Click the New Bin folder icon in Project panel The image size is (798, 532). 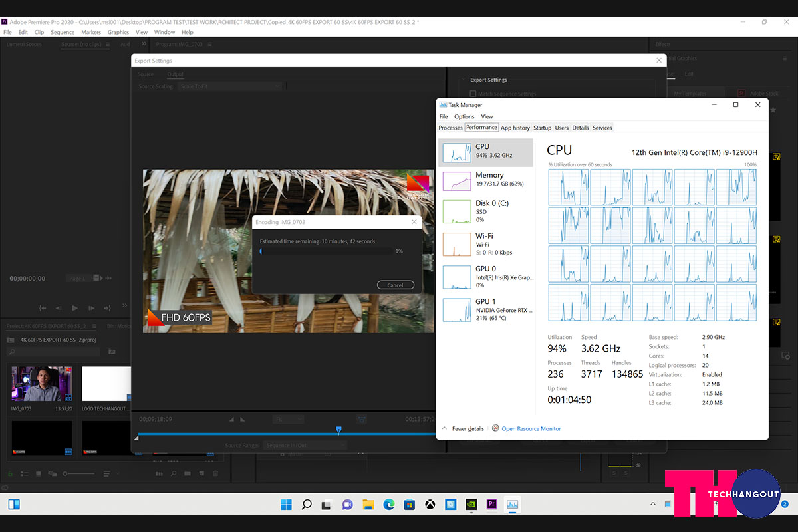point(188,473)
